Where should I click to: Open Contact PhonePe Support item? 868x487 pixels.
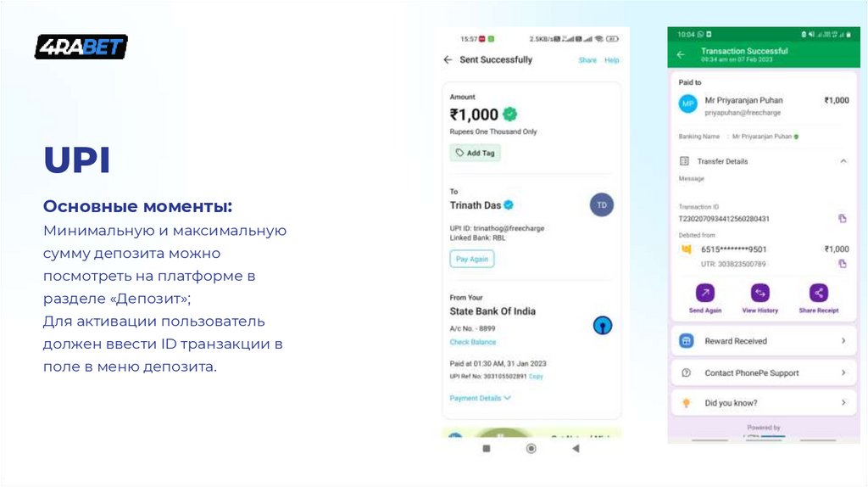coord(763,372)
